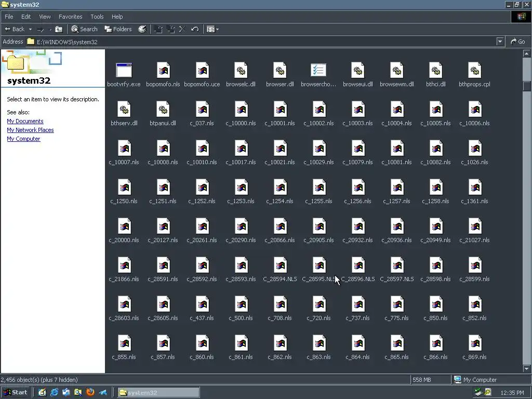Select the c_850.nls file

(436, 309)
